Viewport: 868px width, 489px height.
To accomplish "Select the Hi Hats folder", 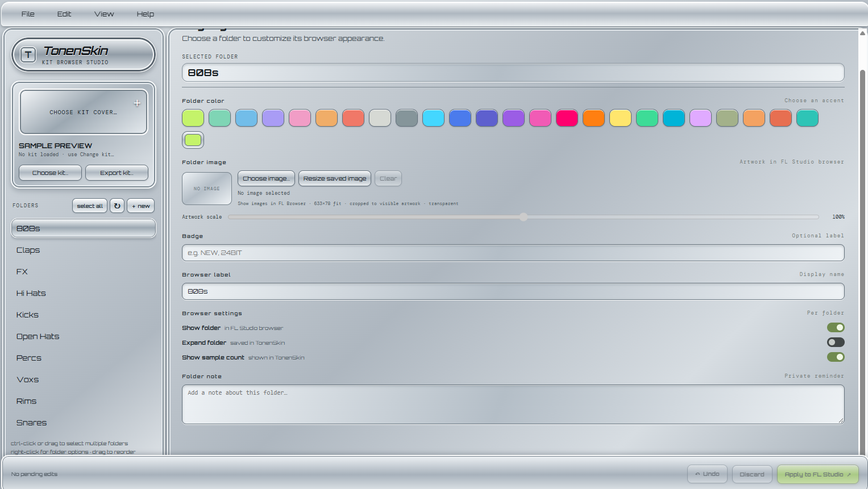I will pos(84,293).
